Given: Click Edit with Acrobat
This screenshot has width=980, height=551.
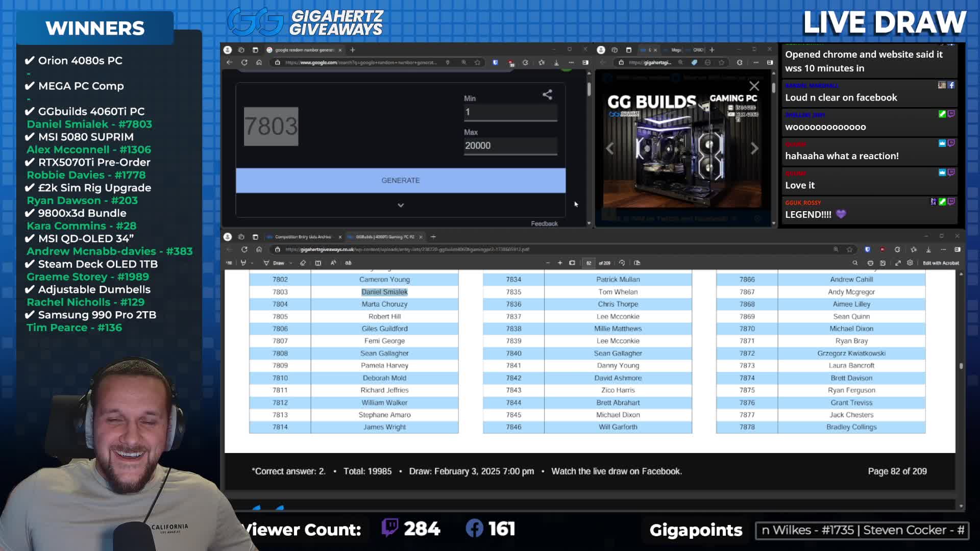Looking at the screenshot, I should pyautogui.click(x=941, y=263).
